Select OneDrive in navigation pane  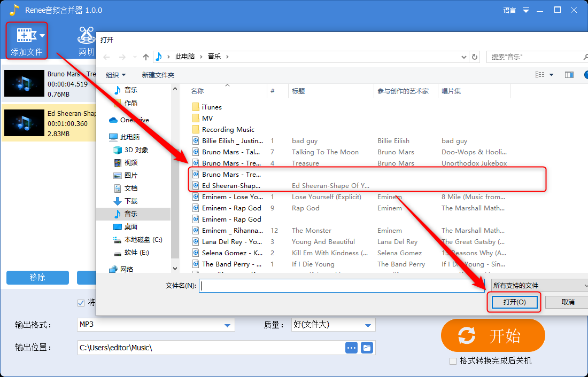(x=129, y=120)
